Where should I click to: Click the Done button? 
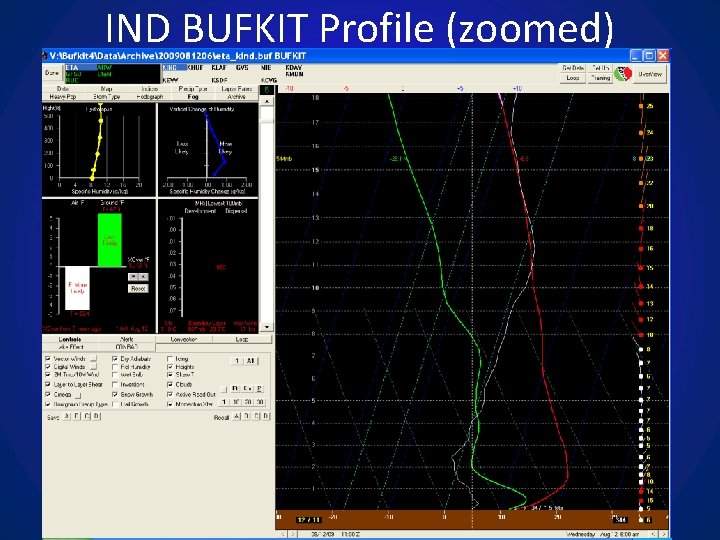[52, 73]
